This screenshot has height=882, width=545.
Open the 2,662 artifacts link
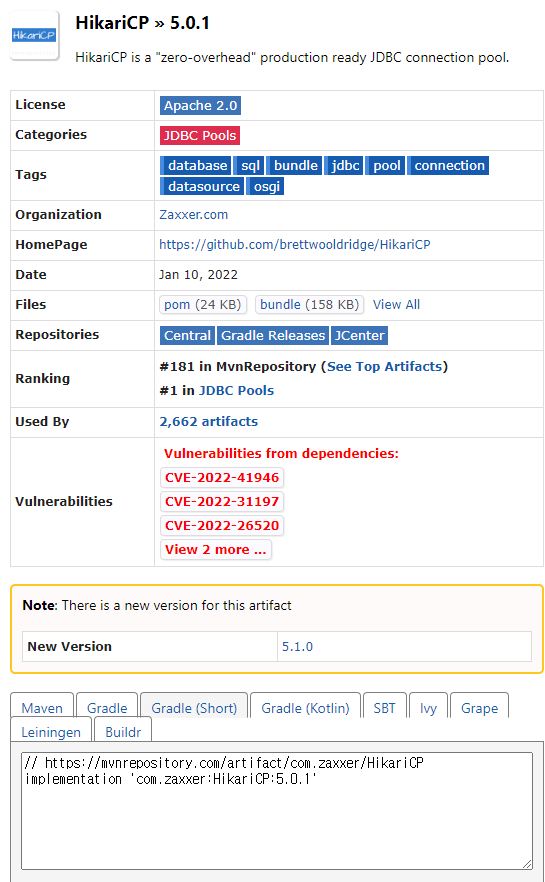click(209, 422)
